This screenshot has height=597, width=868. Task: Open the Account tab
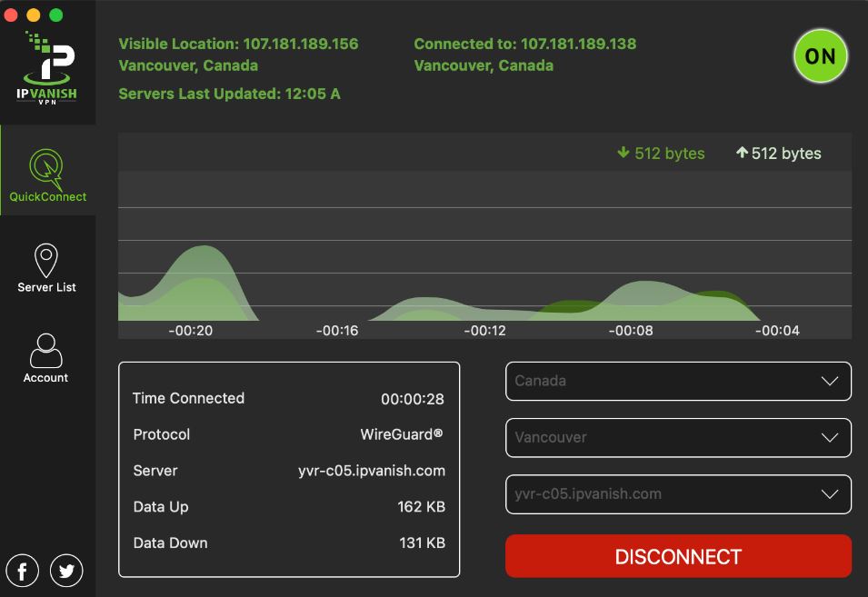click(x=46, y=359)
